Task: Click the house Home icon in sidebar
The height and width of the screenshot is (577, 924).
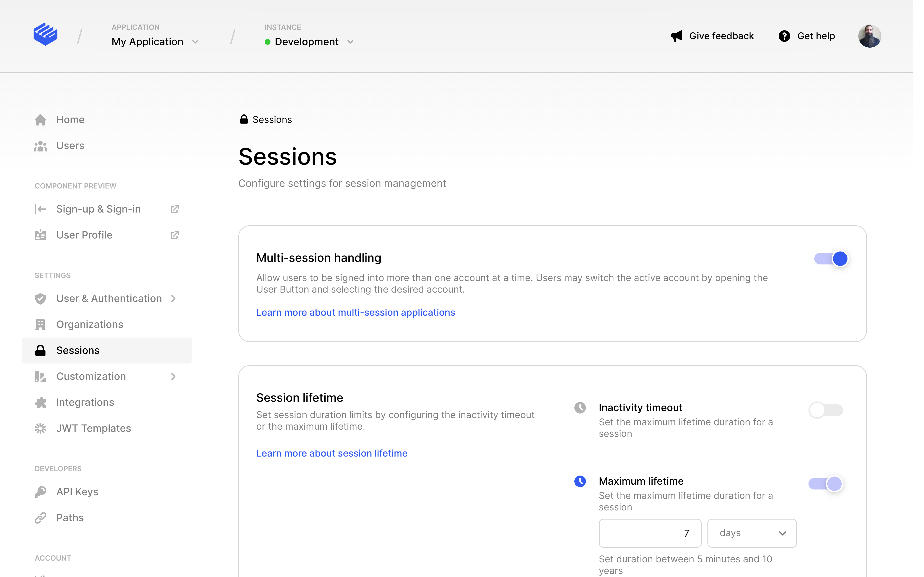Action: point(40,120)
